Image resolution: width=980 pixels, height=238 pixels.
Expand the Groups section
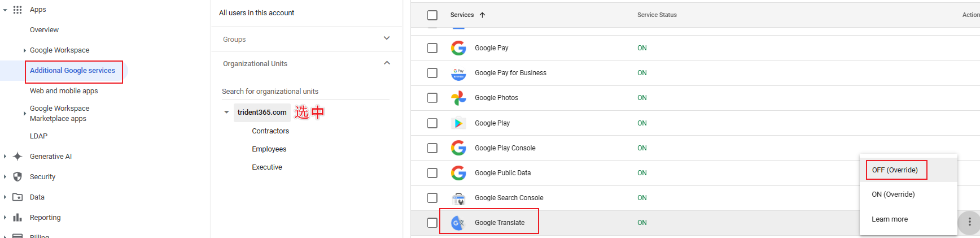tap(387, 38)
